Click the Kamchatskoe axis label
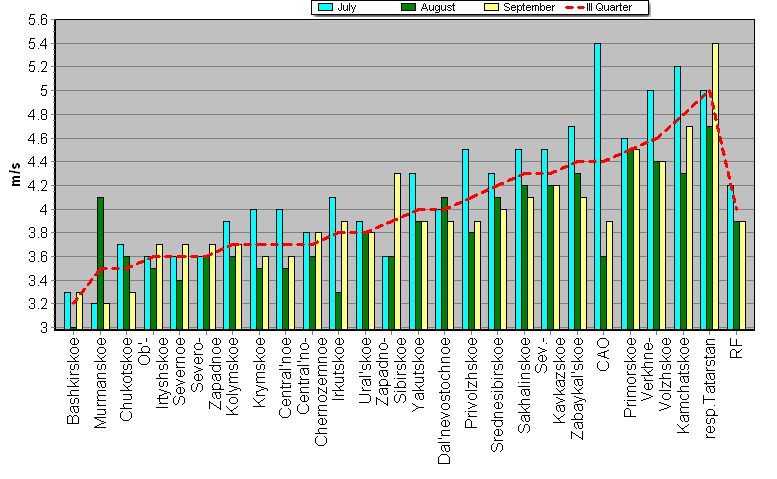The image size is (777, 479). point(683,385)
